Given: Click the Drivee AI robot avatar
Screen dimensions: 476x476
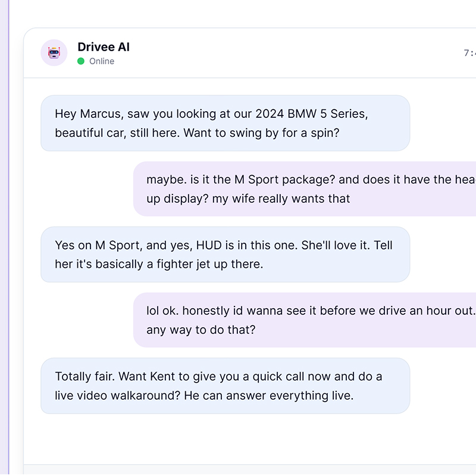Looking at the screenshot, I should pos(54,52).
